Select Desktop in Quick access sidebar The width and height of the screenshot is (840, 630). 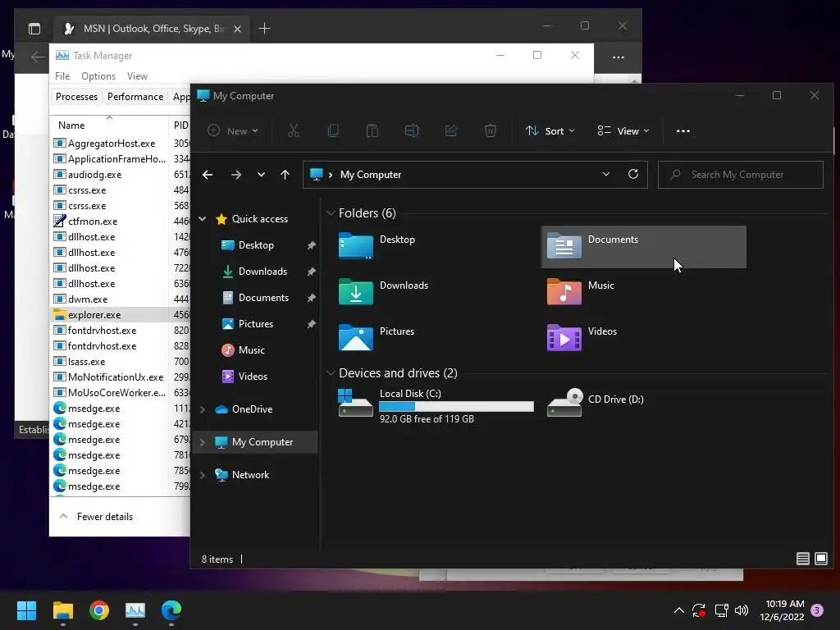tap(256, 244)
